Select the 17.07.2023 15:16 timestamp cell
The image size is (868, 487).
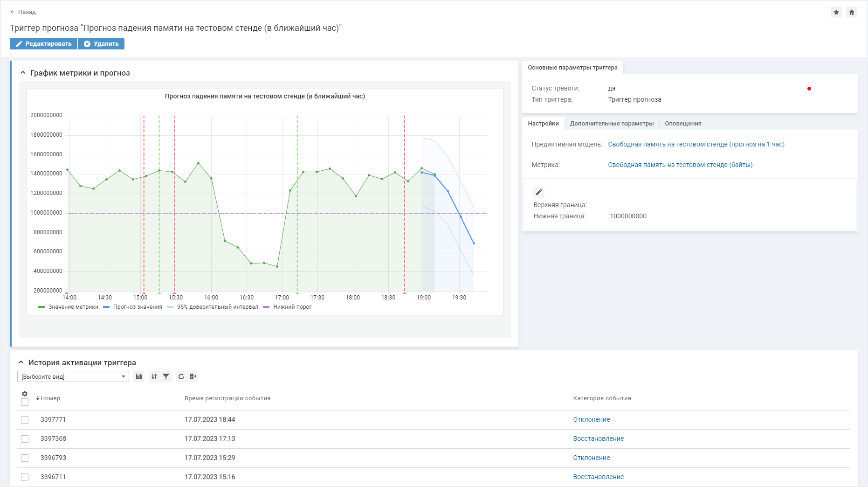pyautogui.click(x=210, y=477)
